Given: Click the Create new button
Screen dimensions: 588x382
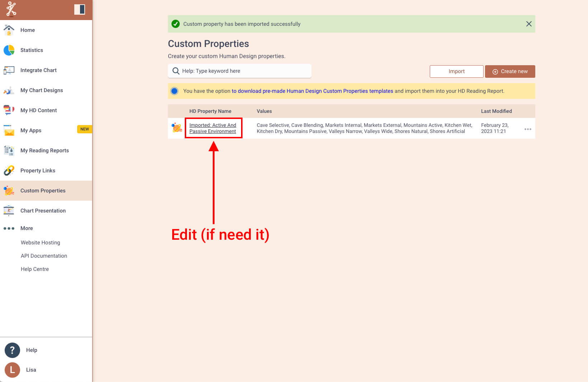Looking at the screenshot, I should coord(510,71).
